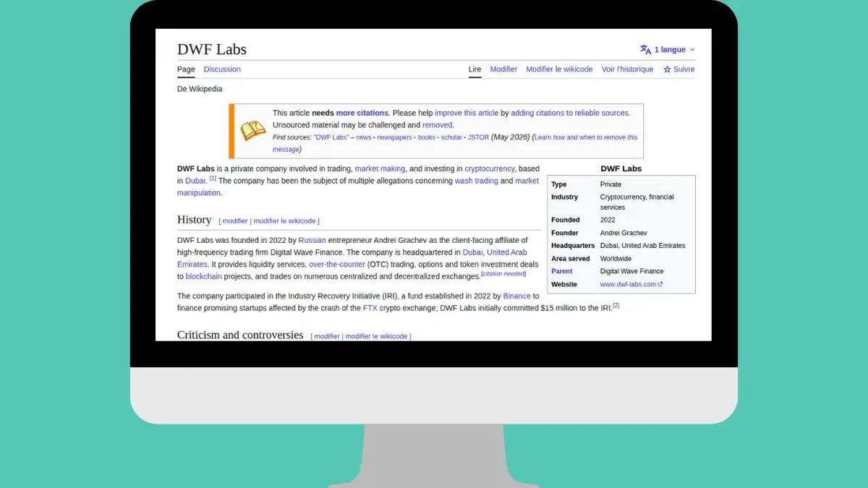Click the translate languages icon

click(645, 49)
